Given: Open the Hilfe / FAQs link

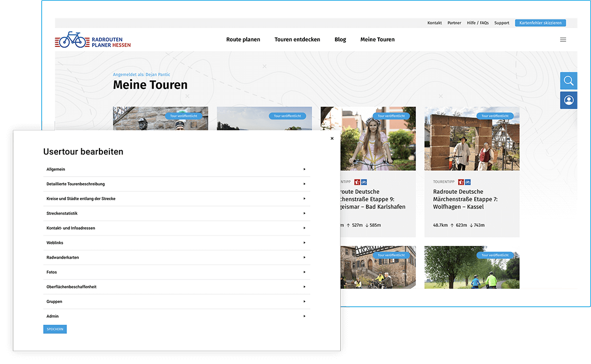Looking at the screenshot, I should click(x=478, y=23).
